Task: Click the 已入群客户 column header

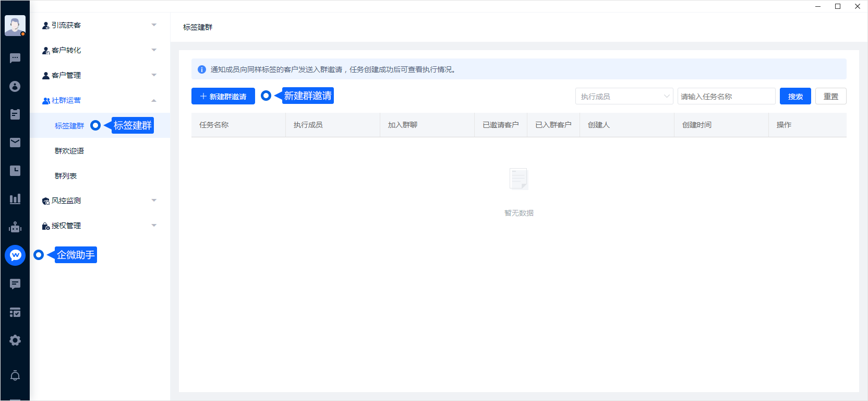Action: point(553,125)
